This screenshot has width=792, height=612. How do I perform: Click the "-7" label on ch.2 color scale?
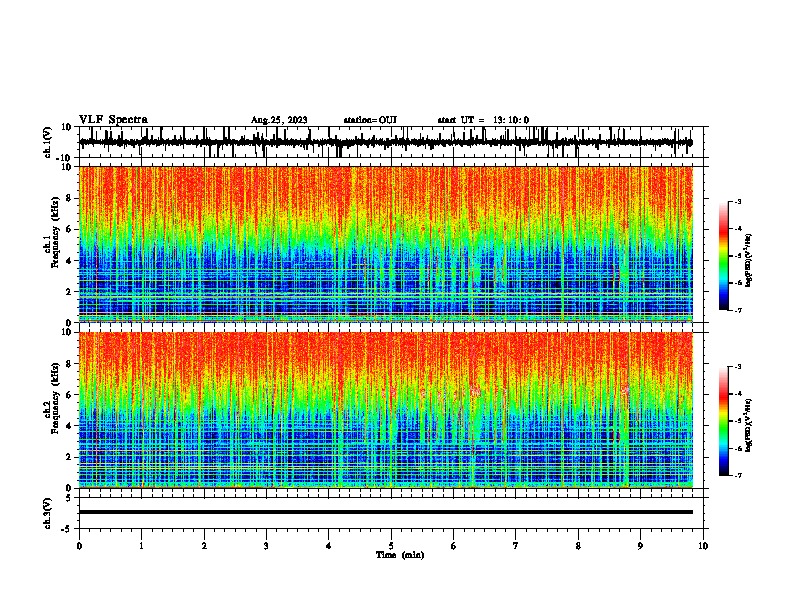tap(738, 475)
